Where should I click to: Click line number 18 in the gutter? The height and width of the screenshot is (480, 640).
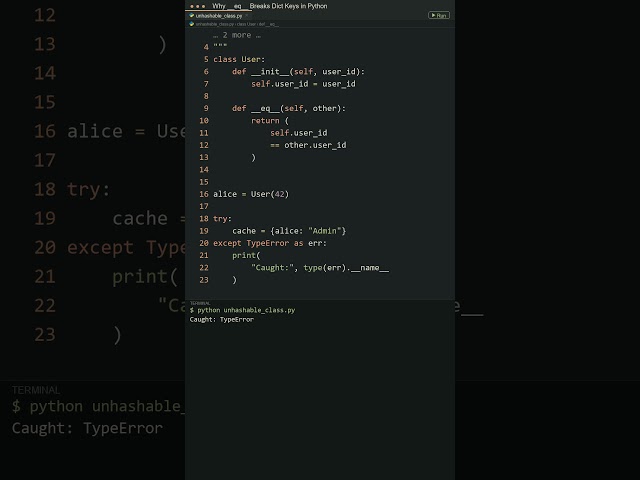[x=204, y=219]
